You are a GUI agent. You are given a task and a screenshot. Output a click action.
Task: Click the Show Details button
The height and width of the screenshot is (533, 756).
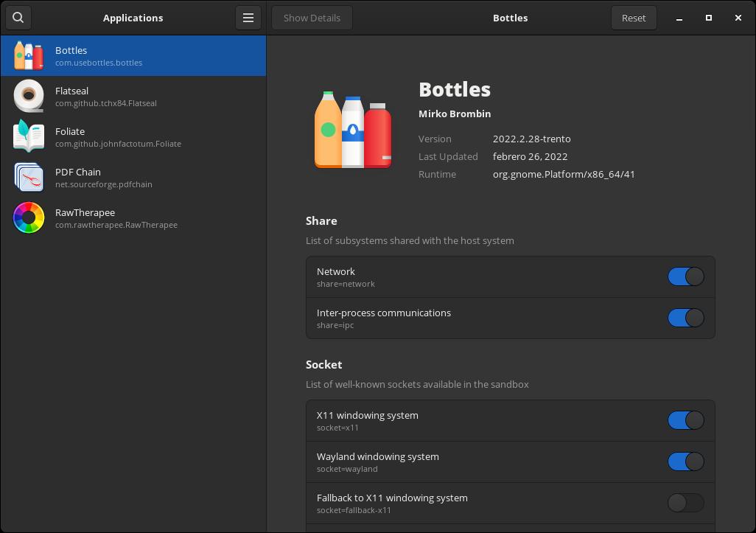pyautogui.click(x=312, y=18)
